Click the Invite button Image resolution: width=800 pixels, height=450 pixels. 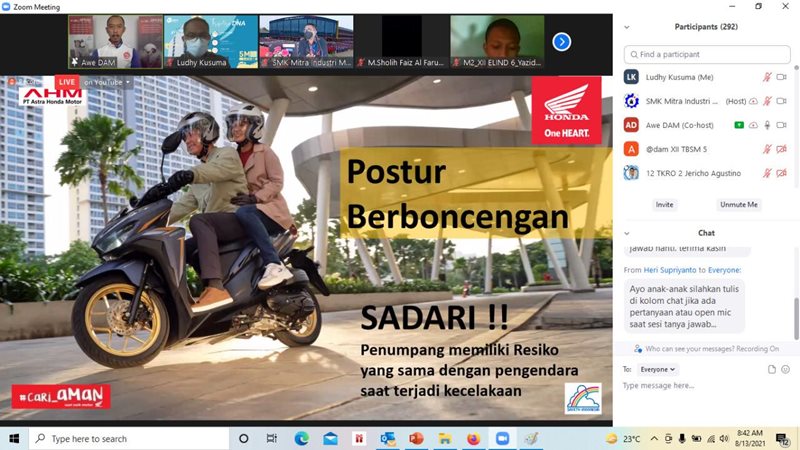coord(664,204)
